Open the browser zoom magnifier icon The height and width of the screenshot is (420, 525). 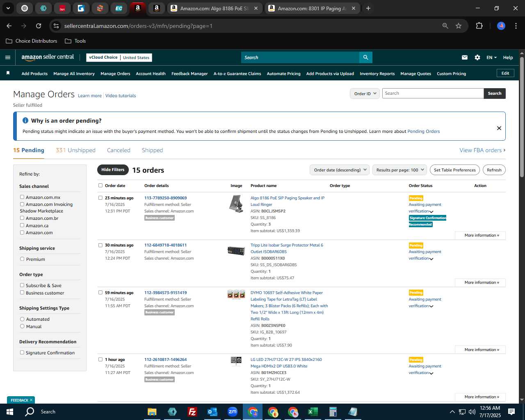445,26
